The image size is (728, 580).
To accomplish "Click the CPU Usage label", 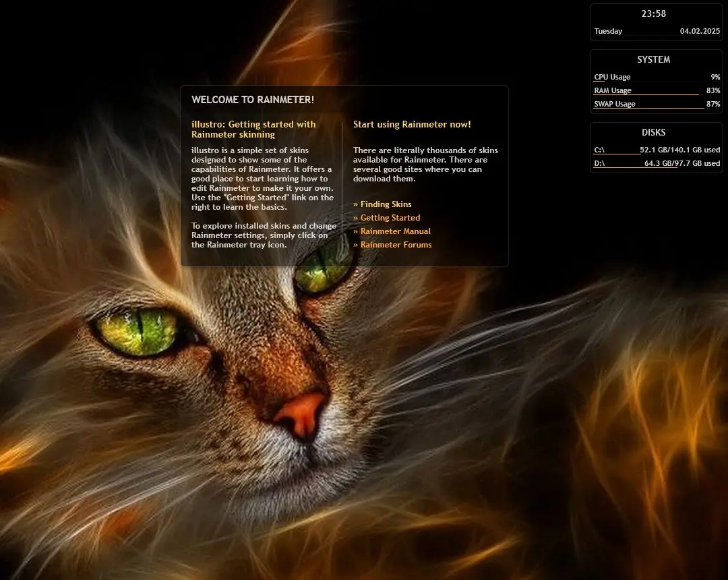I will click(612, 77).
